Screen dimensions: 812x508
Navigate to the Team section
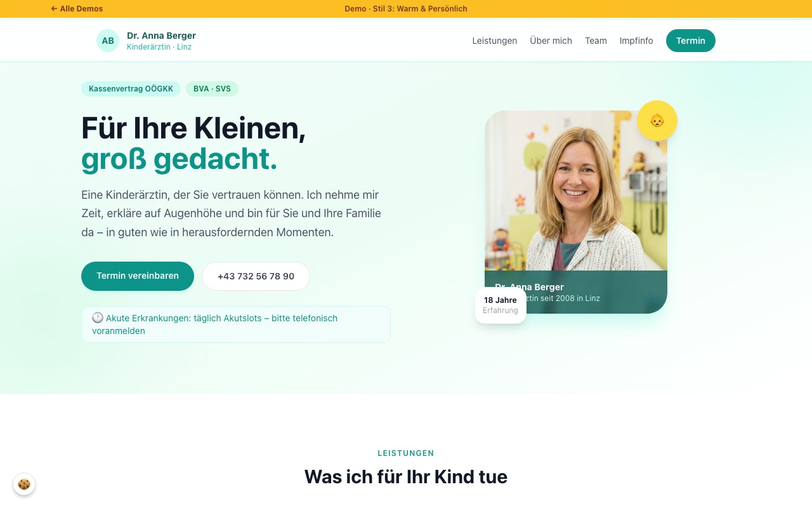(596, 41)
